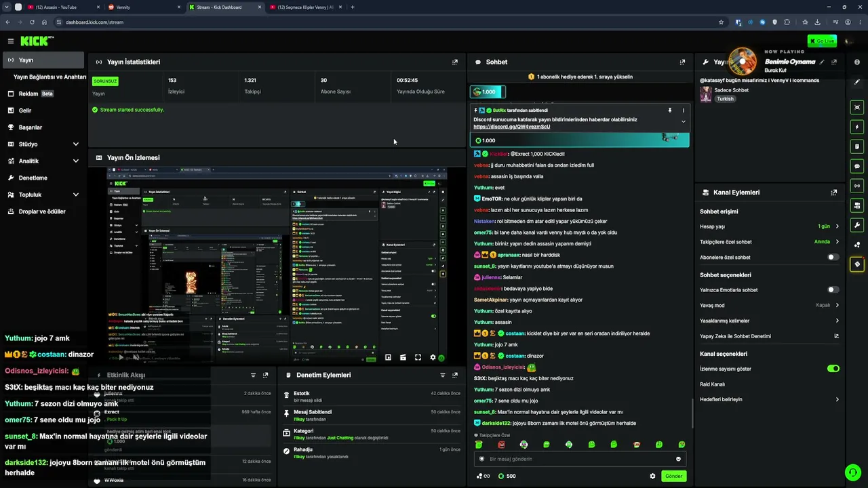The image size is (868, 488).
Task: Pop out the Kanal Eylemleri panel
Action: (833, 192)
